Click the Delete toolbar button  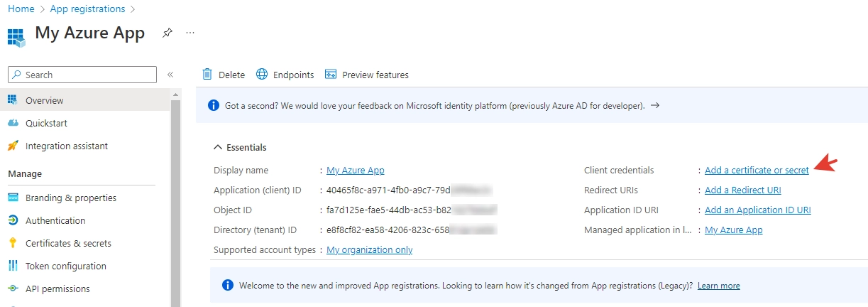click(224, 75)
